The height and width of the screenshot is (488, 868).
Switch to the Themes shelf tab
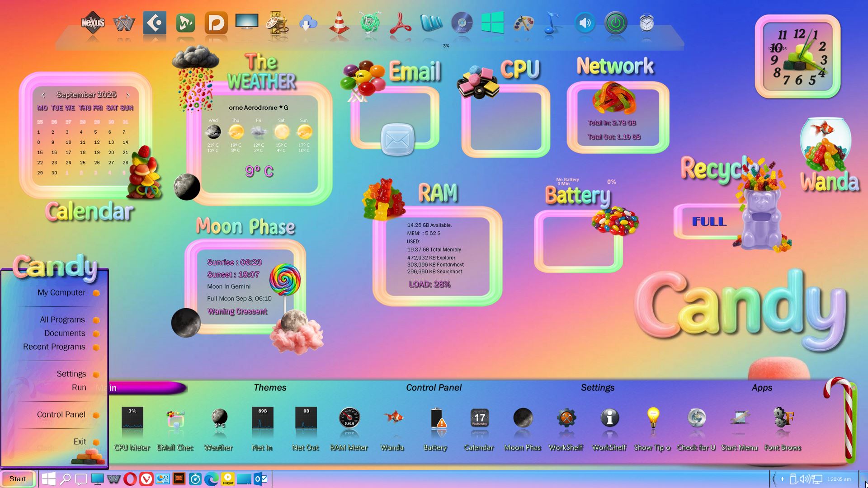[x=270, y=388]
